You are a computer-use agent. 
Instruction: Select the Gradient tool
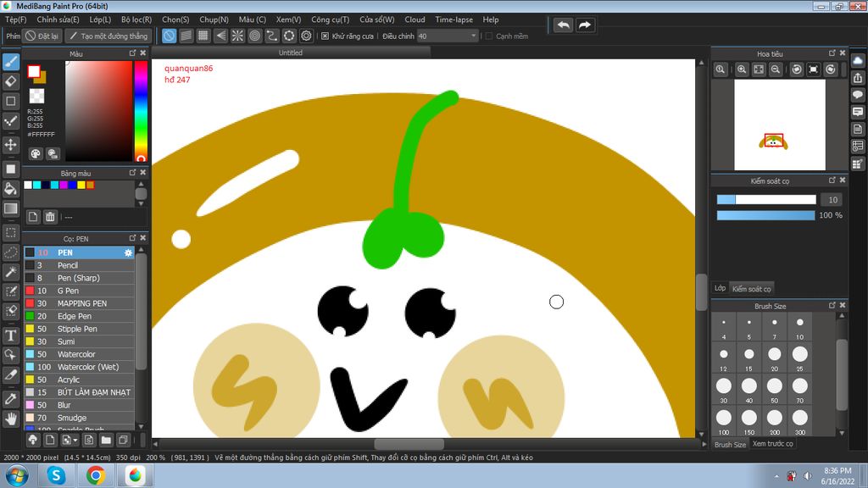tap(10, 208)
